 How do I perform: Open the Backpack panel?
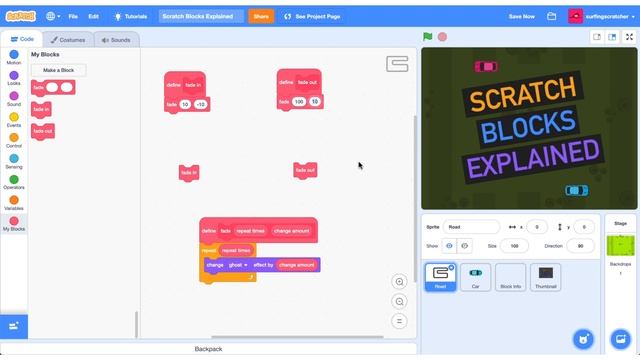[x=209, y=349]
